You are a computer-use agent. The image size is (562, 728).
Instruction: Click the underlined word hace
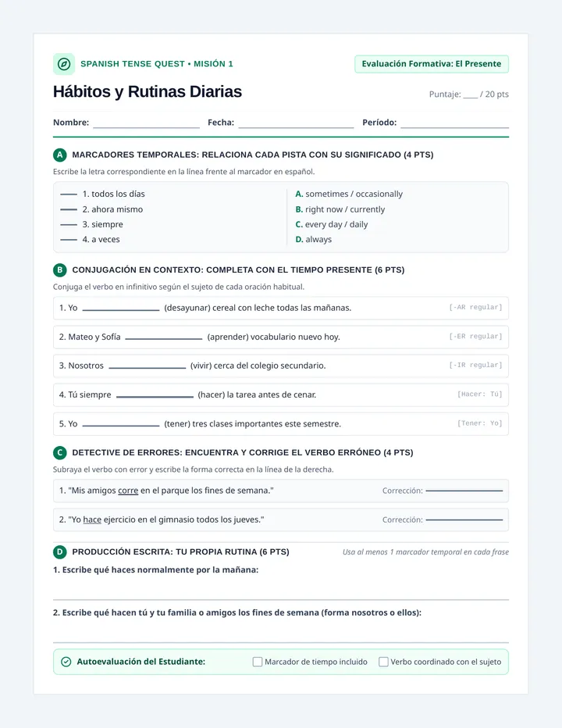[92, 519]
